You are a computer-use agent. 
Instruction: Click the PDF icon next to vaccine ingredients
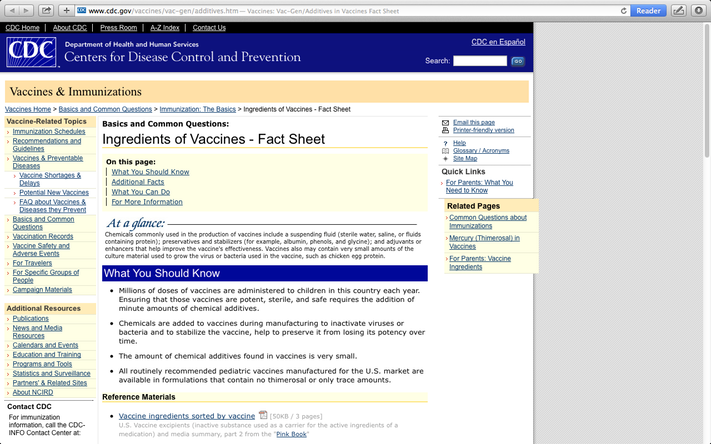pos(263,415)
